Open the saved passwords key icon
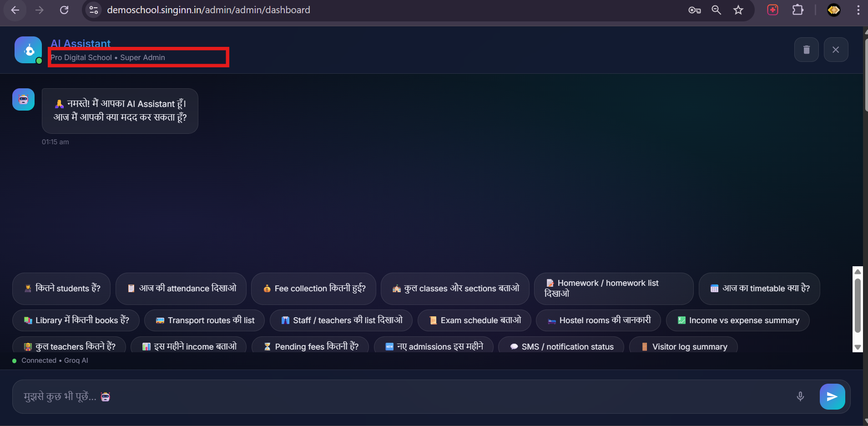Image resolution: width=868 pixels, height=426 pixels. (x=694, y=10)
